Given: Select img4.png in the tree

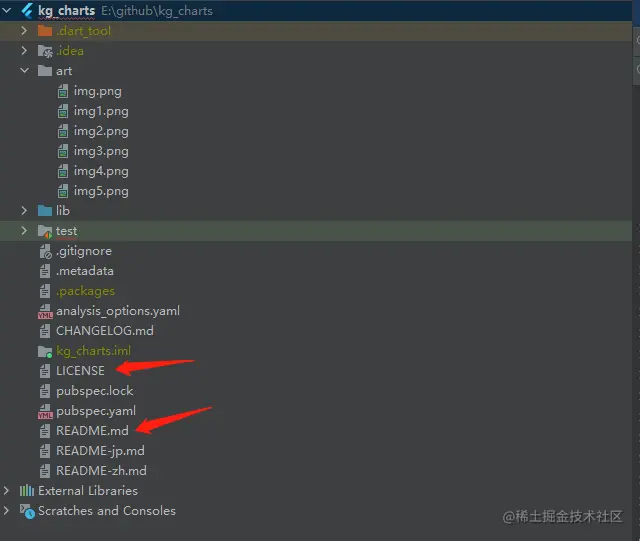Looking at the screenshot, I should (101, 171).
